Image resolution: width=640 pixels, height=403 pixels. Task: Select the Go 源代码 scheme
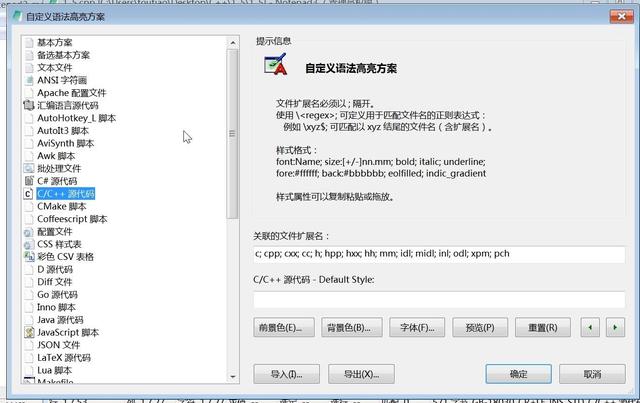pyautogui.click(x=57, y=294)
